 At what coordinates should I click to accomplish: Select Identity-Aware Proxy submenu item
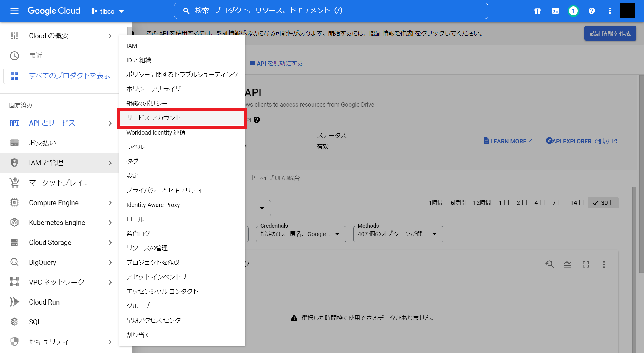pyautogui.click(x=182, y=205)
